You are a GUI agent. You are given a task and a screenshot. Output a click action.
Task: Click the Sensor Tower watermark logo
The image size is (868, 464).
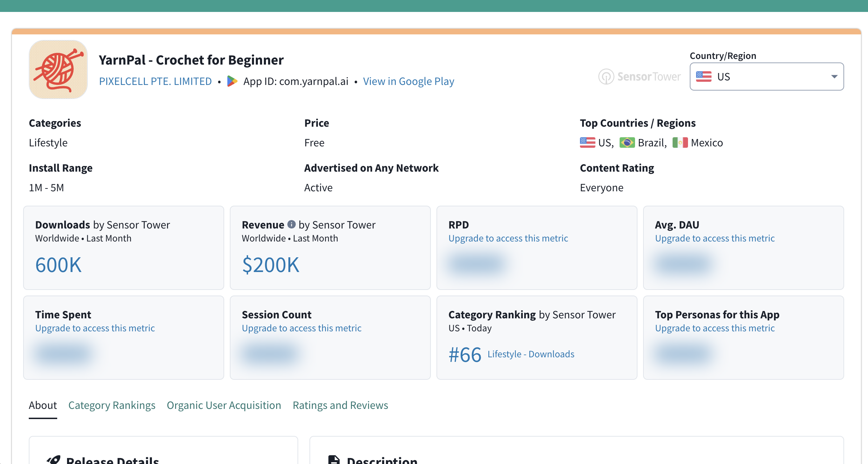[639, 77]
